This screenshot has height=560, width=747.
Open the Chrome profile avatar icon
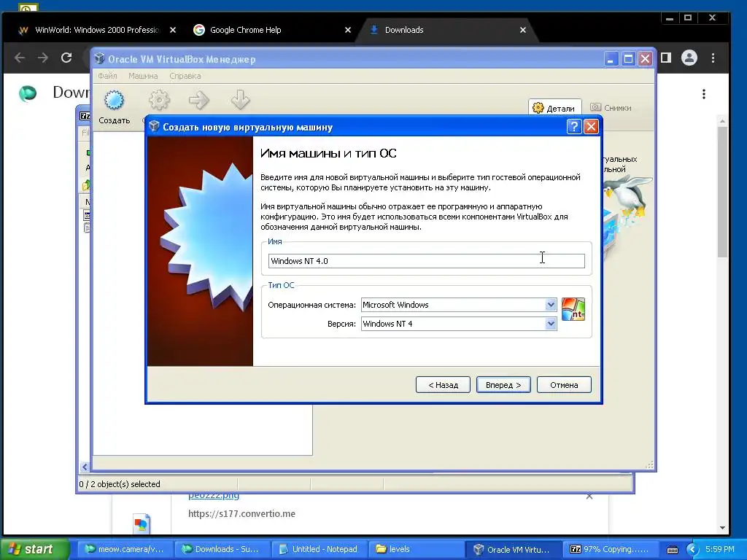pos(689,58)
